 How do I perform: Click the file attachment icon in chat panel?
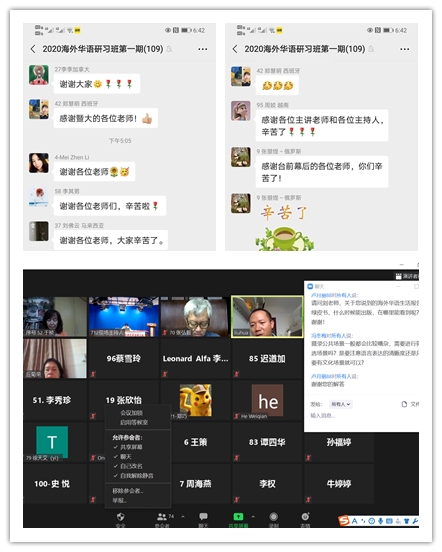tap(404, 404)
